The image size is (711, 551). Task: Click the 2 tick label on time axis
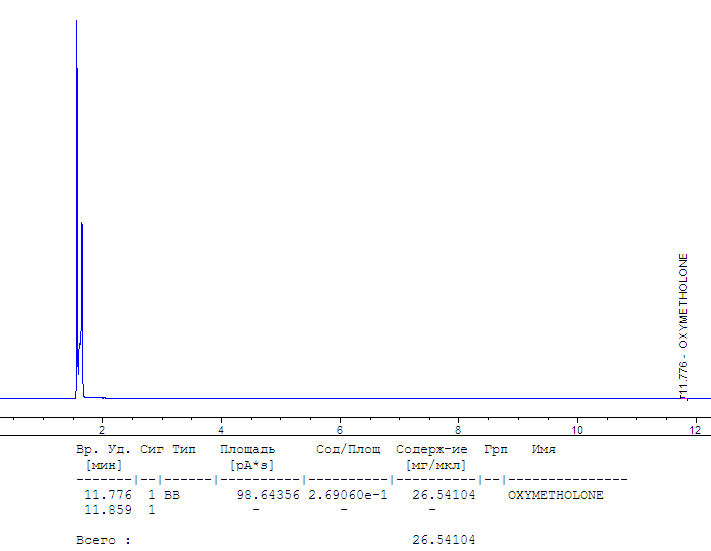(x=101, y=429)
